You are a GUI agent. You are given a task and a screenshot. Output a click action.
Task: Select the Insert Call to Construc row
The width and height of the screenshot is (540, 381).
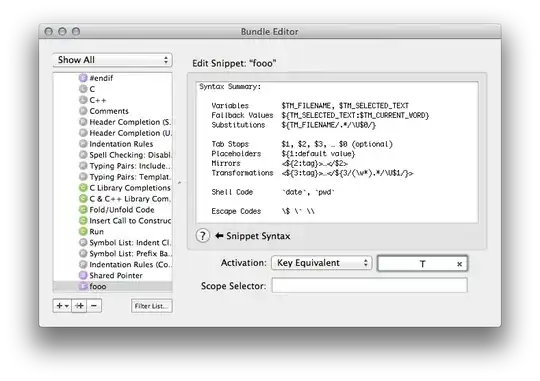pyautogui.click(x=113, y=220)
